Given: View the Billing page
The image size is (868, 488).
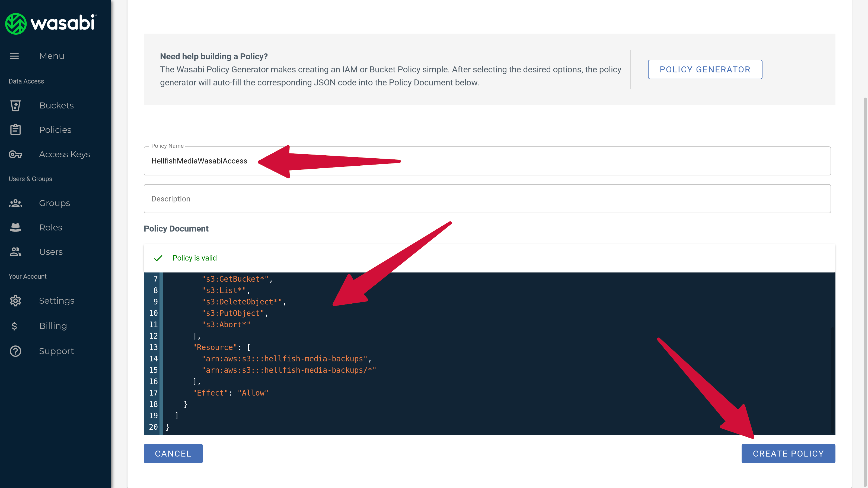Looking at the screenshot, I should (53, 326).
